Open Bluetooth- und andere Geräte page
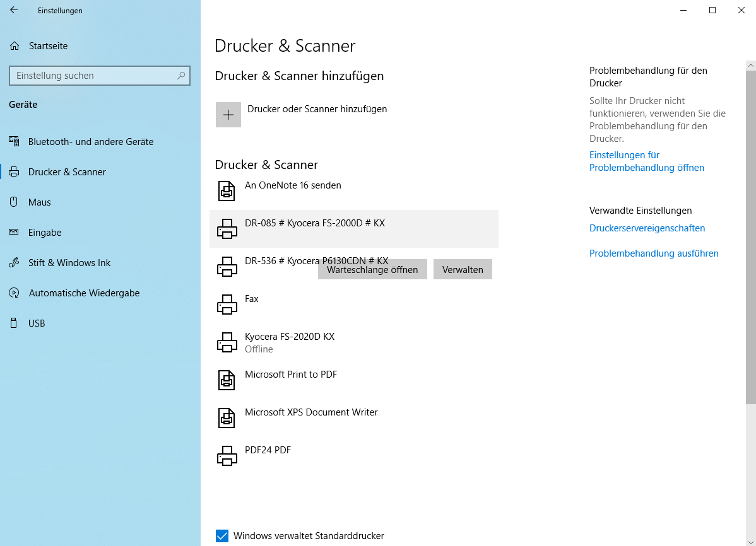 tap(91, 142)
